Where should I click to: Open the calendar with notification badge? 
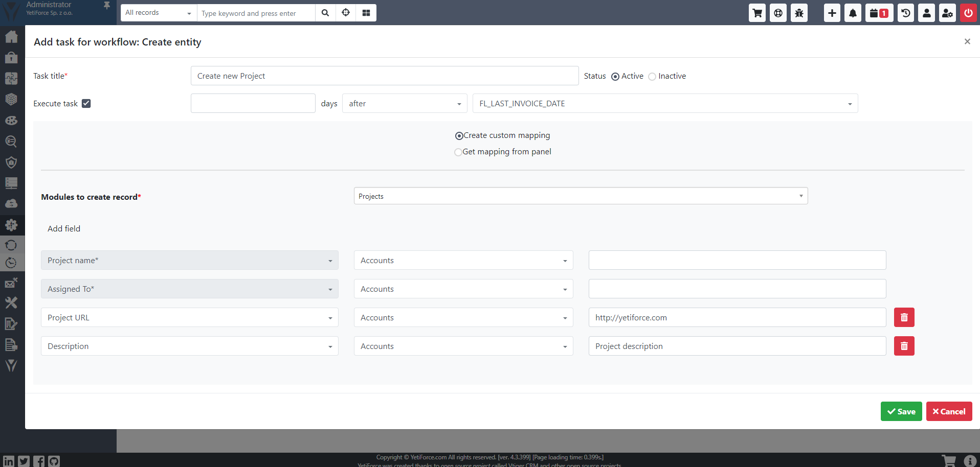[x=879, y=13]
